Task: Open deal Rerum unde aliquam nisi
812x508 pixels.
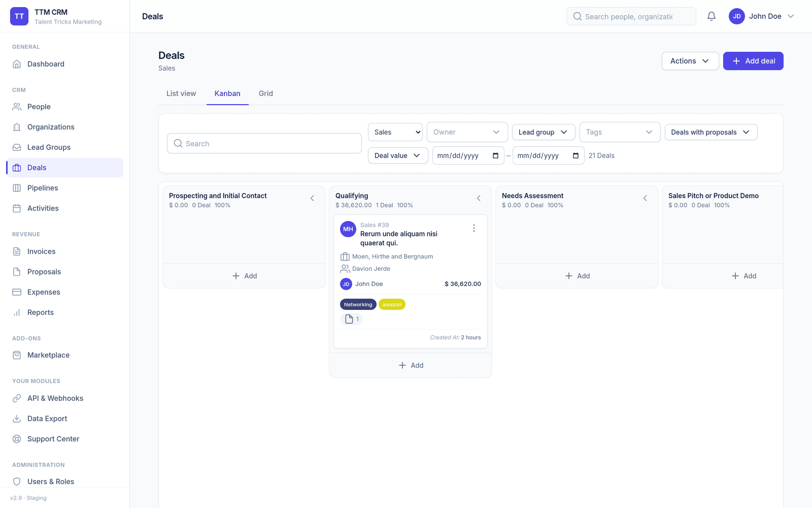Action: pos(399,238)
